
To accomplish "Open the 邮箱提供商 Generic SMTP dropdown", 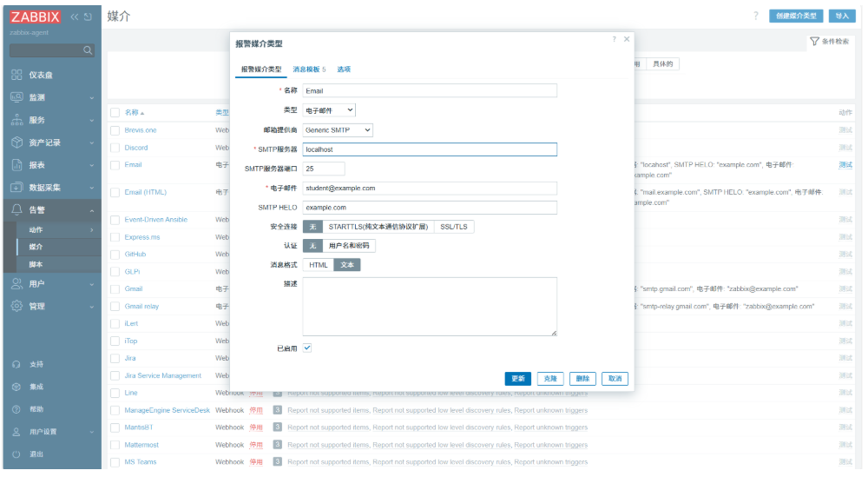I will tap(338, 130).
